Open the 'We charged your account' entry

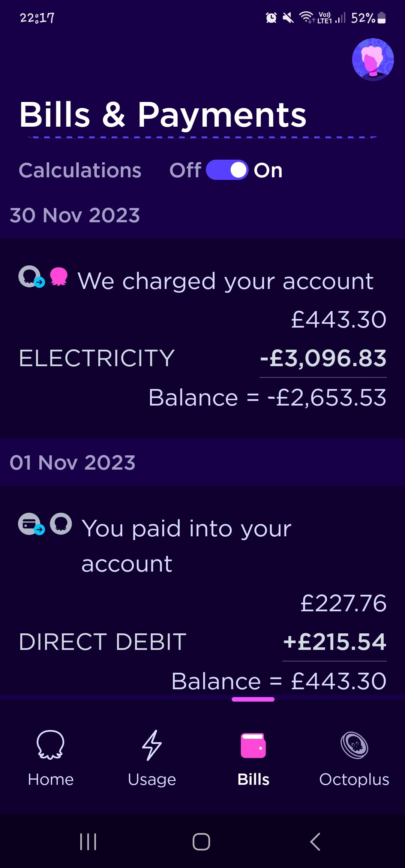pyautogui.click(x=225, y=281)
